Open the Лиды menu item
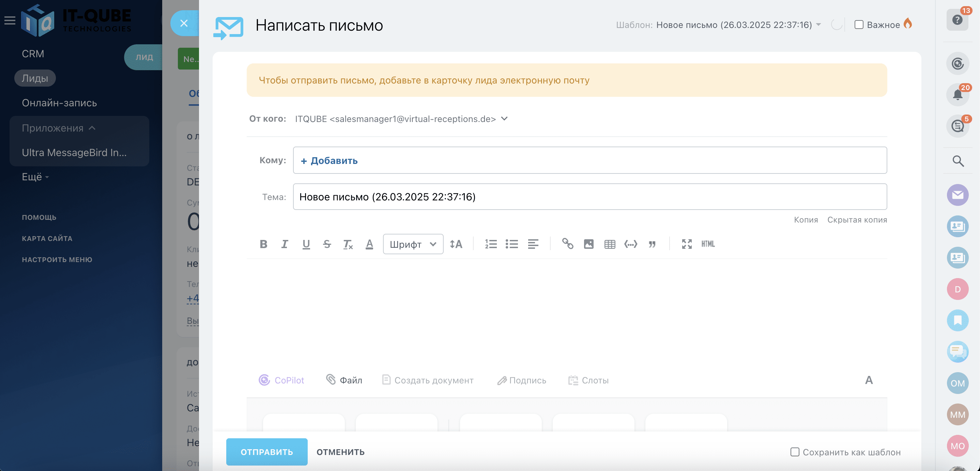Image resolution: width=980 pixels, height=471 pixels. (35, 78)
